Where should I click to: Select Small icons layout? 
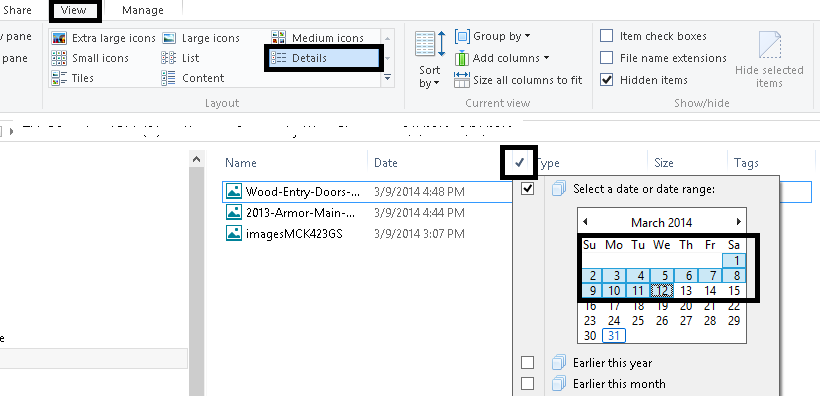[x=89, y=58]
